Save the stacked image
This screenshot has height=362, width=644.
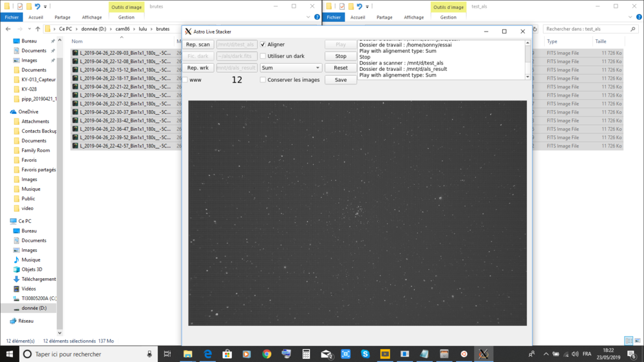341,80
